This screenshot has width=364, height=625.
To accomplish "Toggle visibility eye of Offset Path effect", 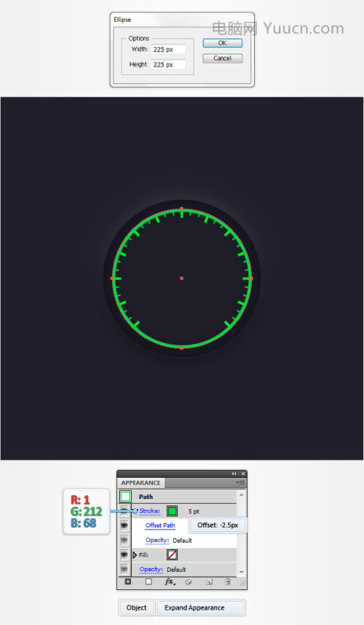I will (x=124, y=525).
